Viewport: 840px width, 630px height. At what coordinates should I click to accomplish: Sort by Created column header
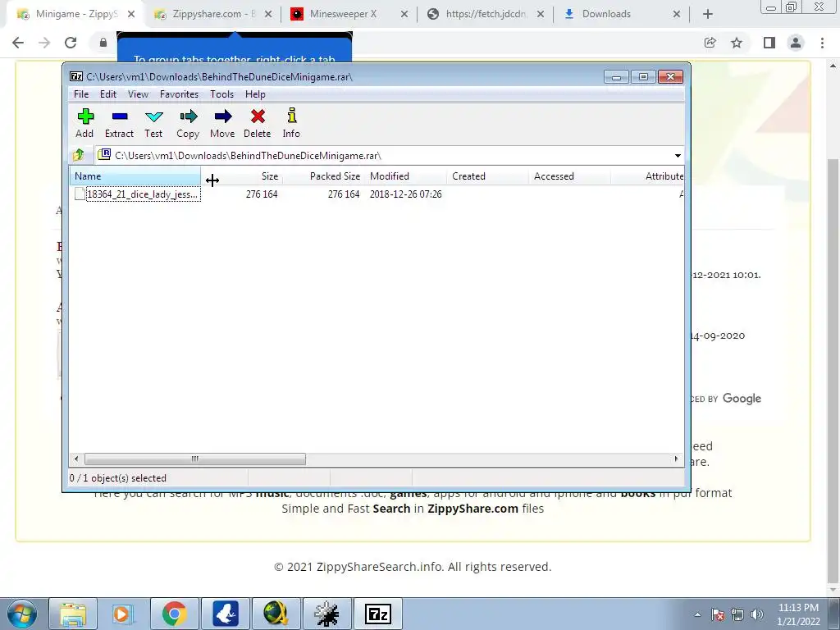click(487, 176)
